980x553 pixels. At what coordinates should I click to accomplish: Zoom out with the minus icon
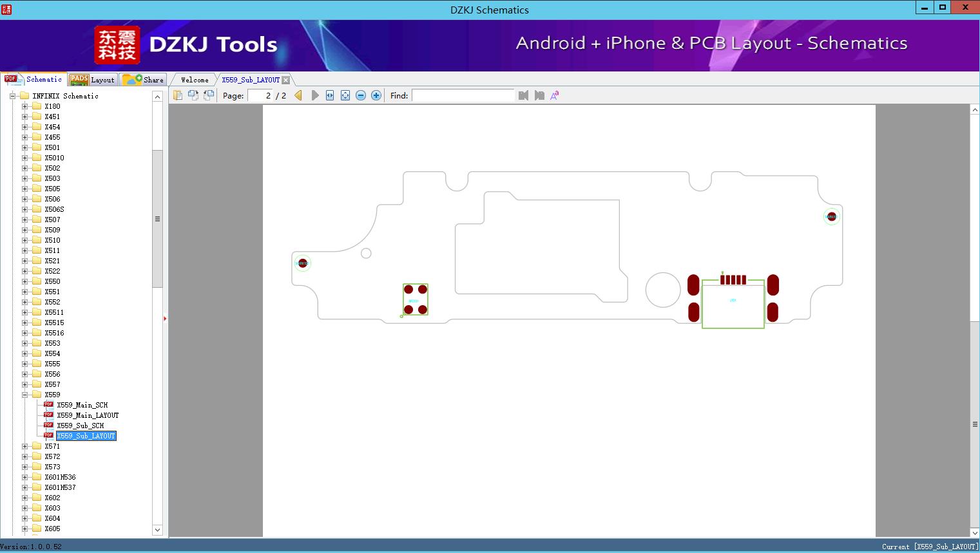coord(361,95)
